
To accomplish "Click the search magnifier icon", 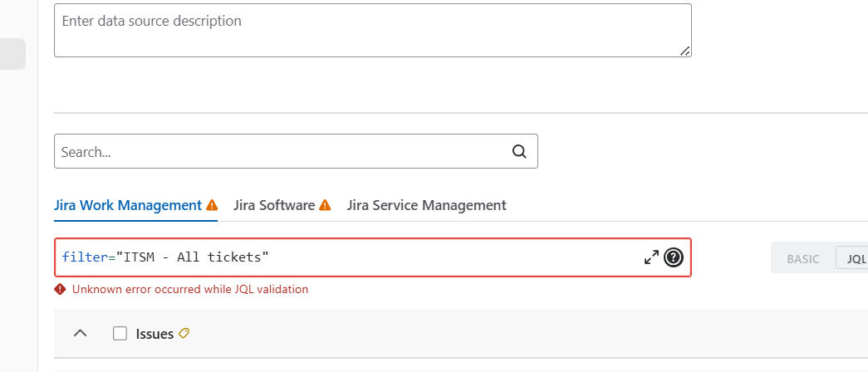I will tap(518, 152).
